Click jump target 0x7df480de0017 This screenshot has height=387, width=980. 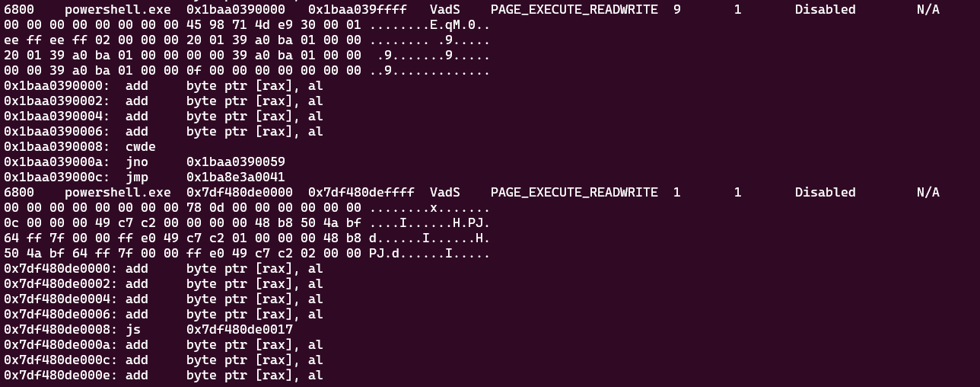[x=240, y=329]
